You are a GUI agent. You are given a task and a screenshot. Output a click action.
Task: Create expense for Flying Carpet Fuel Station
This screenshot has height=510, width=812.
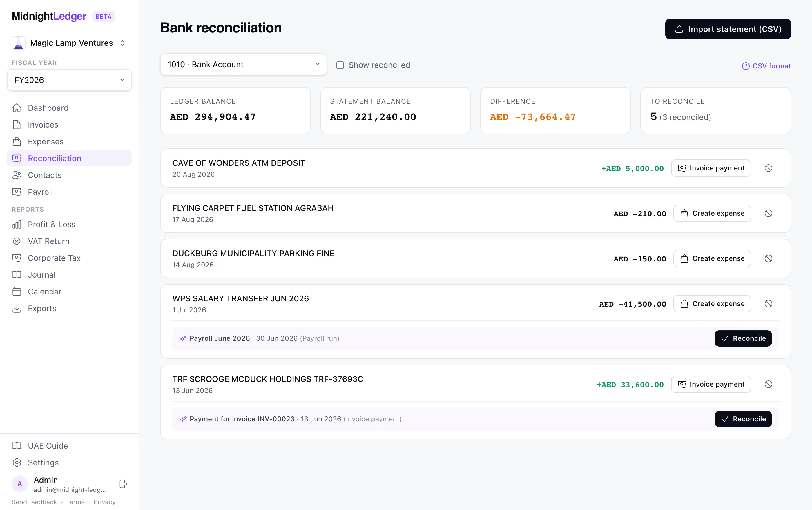point(712,213)
